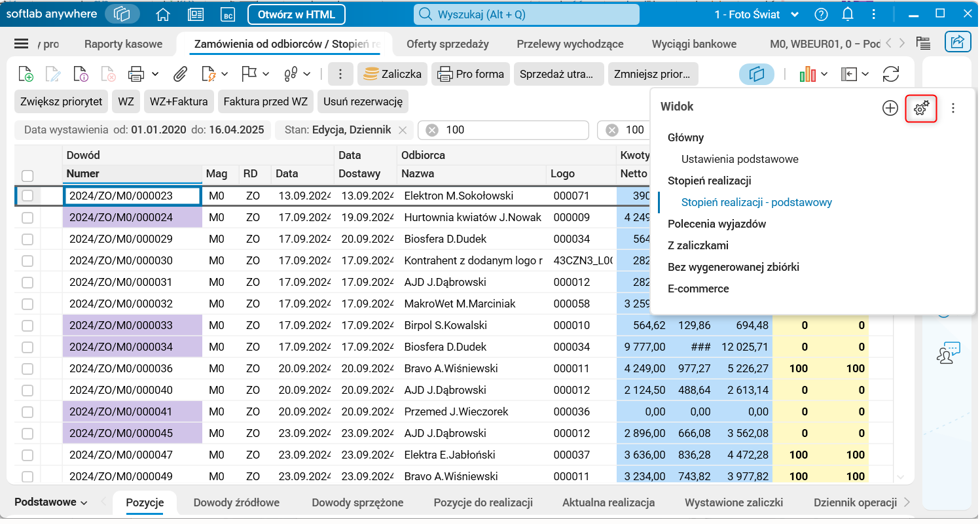
Task: Click the refresh icon in toolbar
Action: [890, 74]
